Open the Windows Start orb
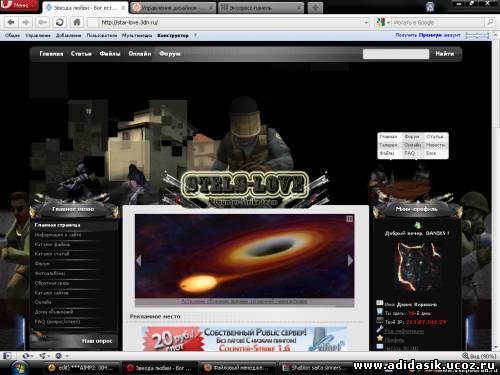 (x=19, y=368)
